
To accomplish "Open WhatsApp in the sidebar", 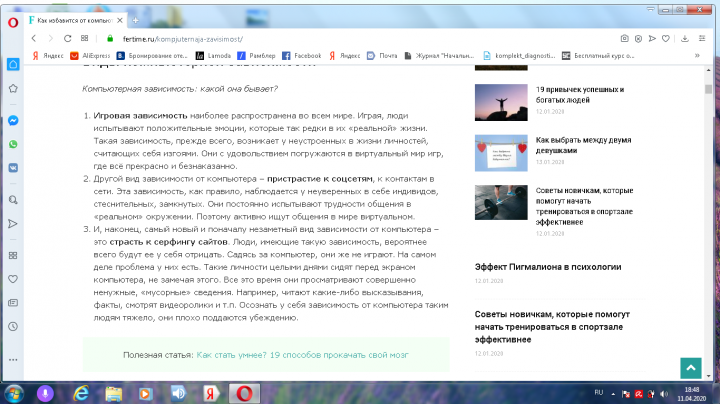I will point(13,144).
